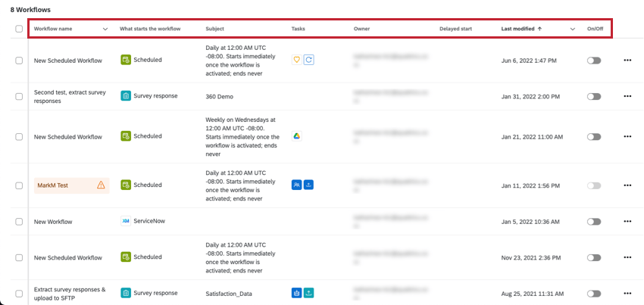Screen dimensions: 644x305
Task: Tick the checkbox for the Extract survey responses & upload row
Action: 19,294
